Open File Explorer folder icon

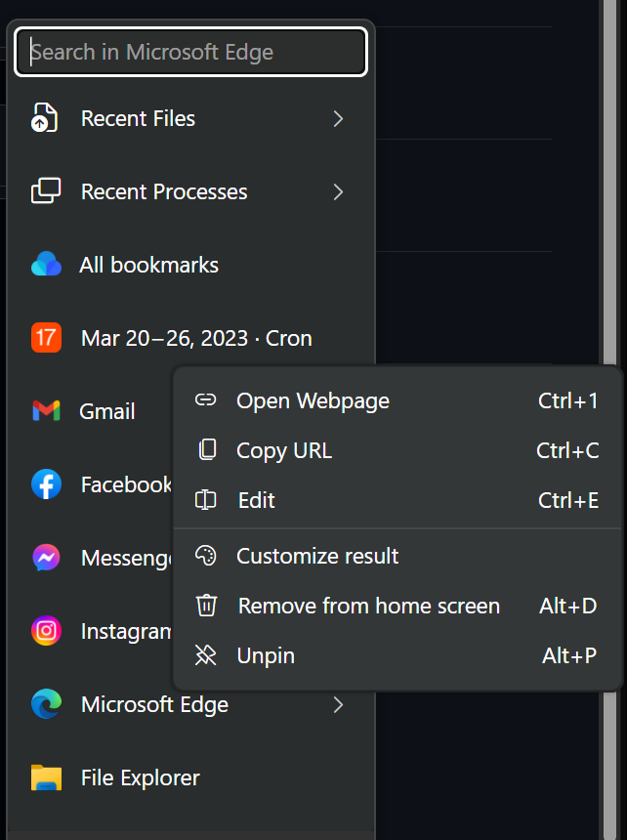pyautogui.click(x=45, y=777)
